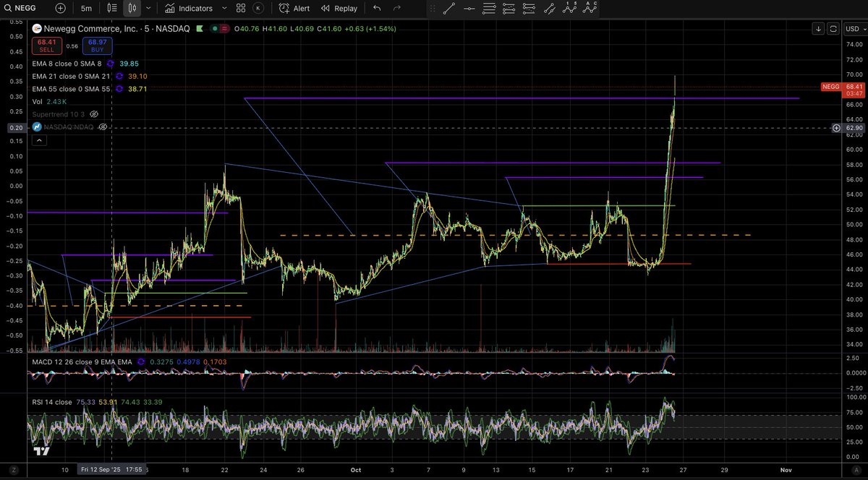Viewport: 868px width, 480px height.
Task: Expand the favorite indicators arrow beside Indicators
Action: click(224, 9)
